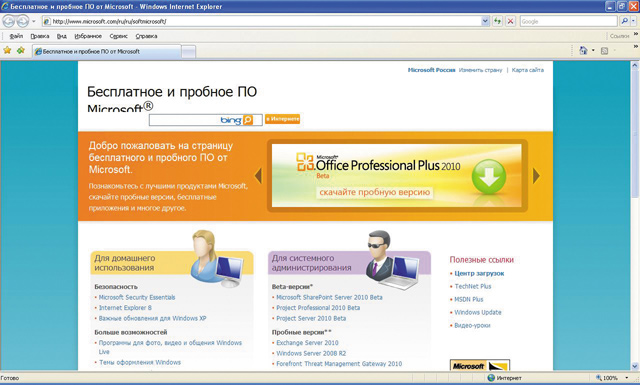
Task: Open the Файл menu
Action: click(16, 36)
